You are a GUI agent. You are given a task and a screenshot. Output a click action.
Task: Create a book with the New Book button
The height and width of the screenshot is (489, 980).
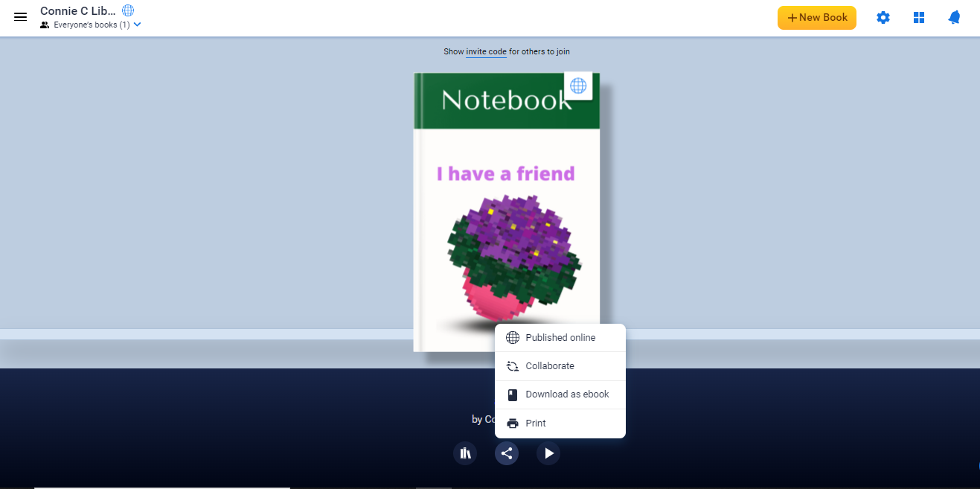click(816, 18)
